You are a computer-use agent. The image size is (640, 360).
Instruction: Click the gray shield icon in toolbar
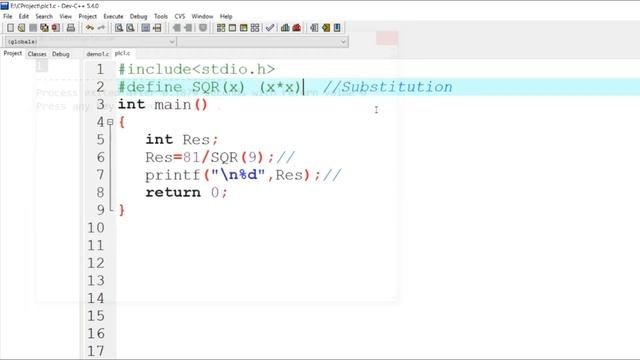click(x=203, y=28)
